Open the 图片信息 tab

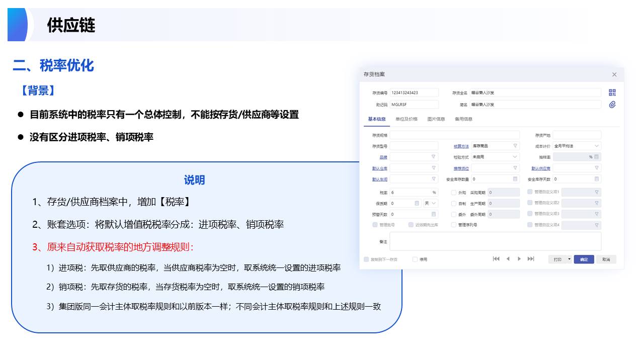point(436,119)
